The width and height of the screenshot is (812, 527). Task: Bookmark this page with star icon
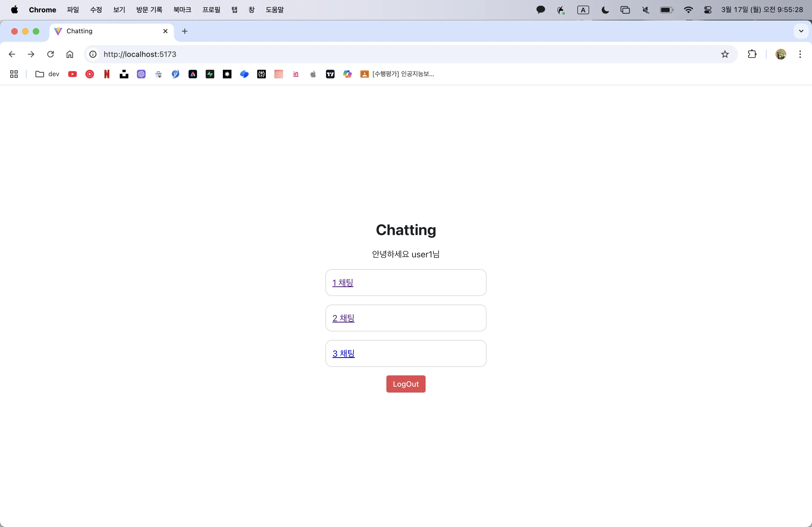[725, 54]
